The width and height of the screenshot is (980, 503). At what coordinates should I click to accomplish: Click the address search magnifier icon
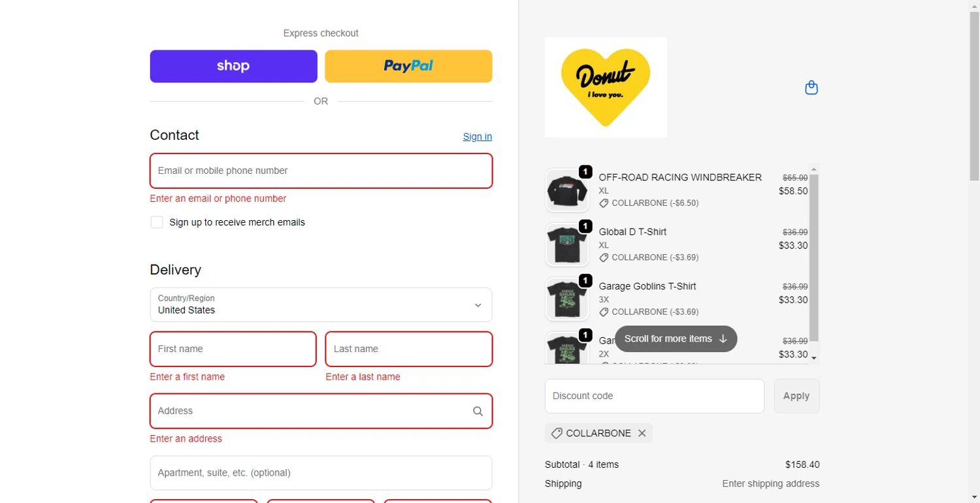click(x=478, y=411)
